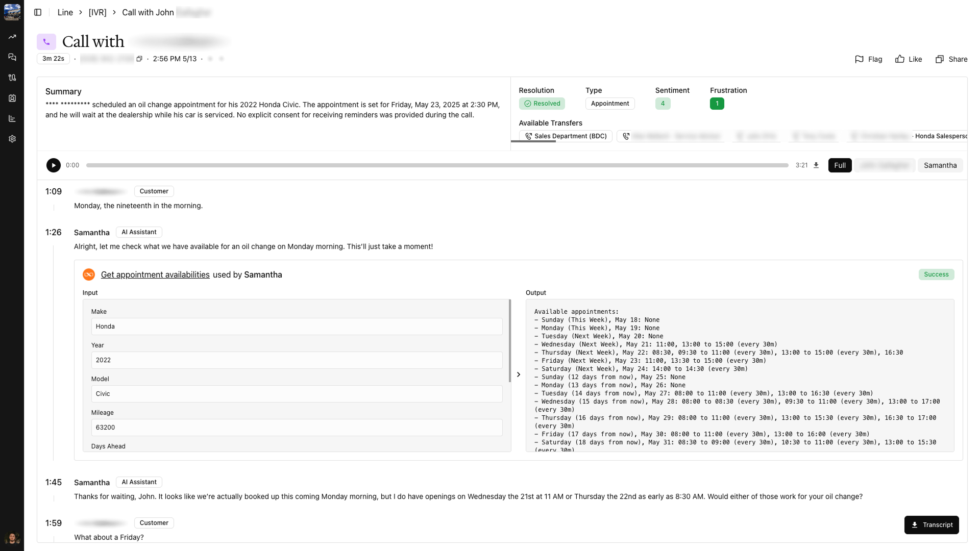Download the call recording audio
Screen dimensions: 980x551
816,165
